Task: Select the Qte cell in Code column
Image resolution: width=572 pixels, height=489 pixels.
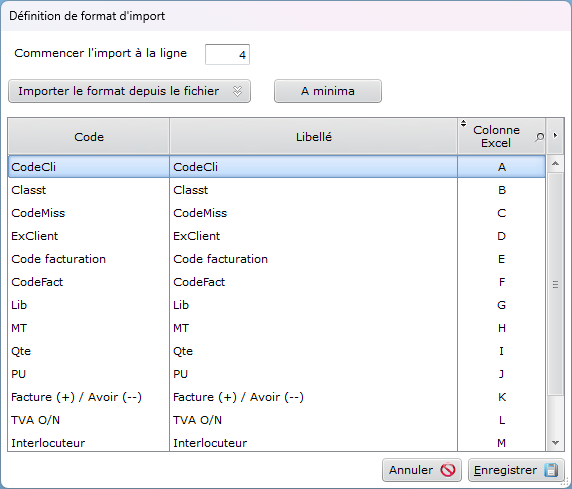Action: [x=89, y=351]
